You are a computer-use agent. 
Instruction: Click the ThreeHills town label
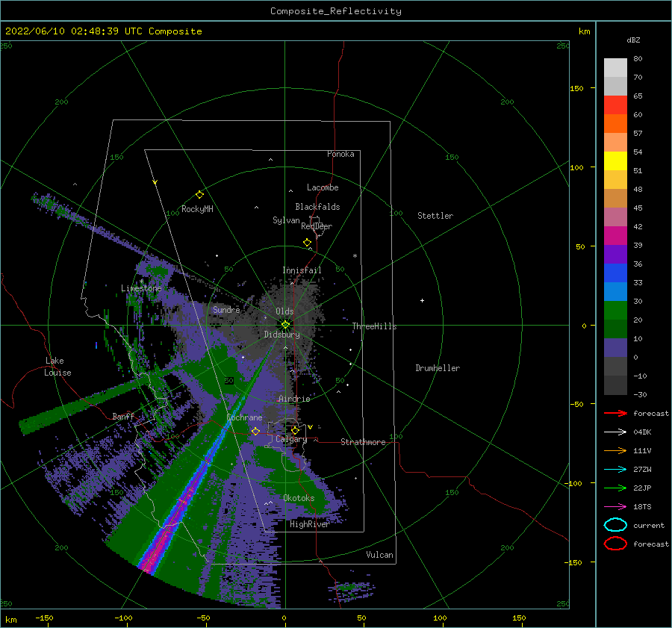[374, 326]
